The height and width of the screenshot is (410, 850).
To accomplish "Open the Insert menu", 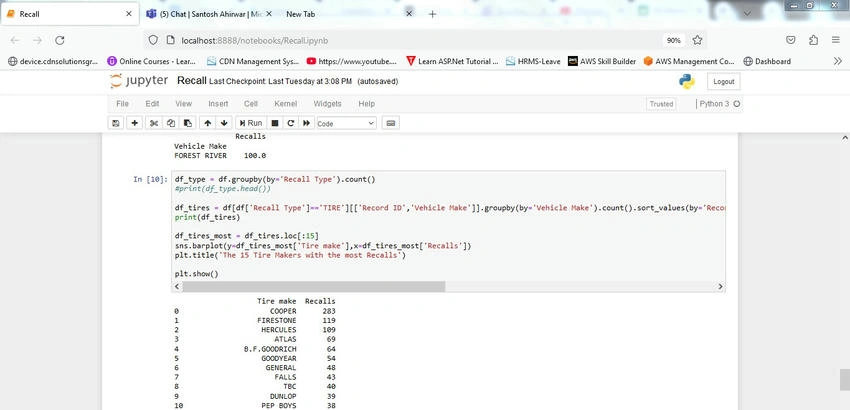I will tap(218, 104).
